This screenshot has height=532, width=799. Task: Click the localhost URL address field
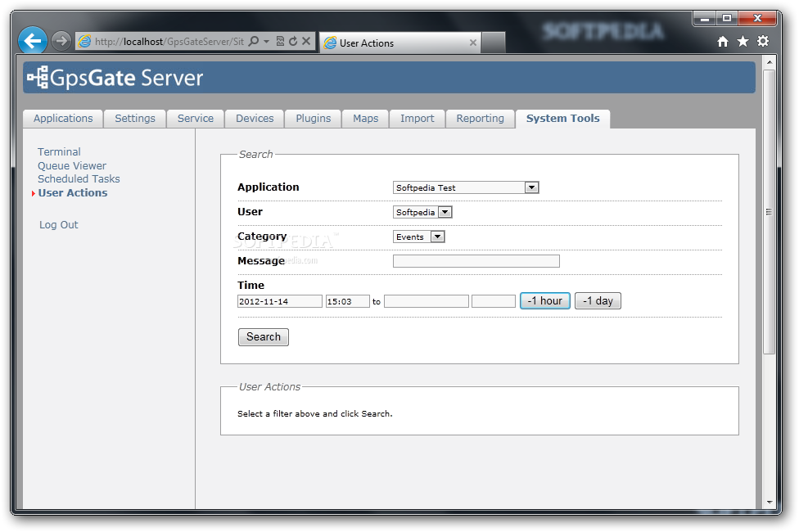tap(169, 41)
